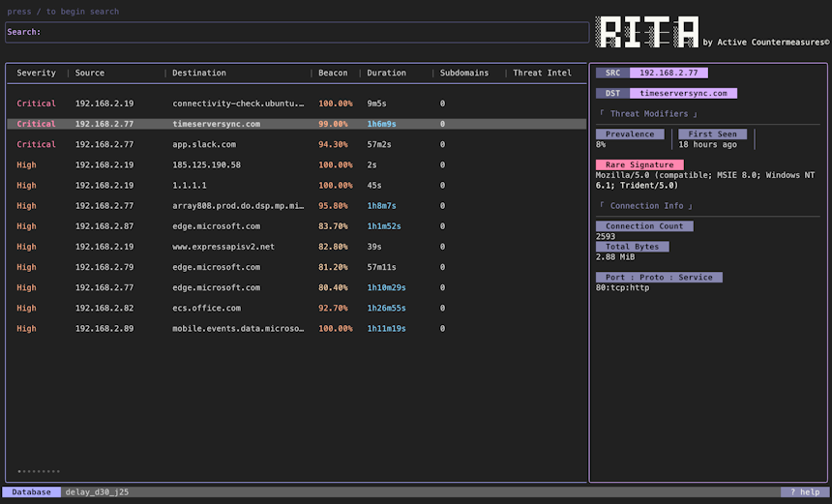Click the Mozilla/5.0 user agent text
Screen dimensions: 832x504
(x=705, y=180)
